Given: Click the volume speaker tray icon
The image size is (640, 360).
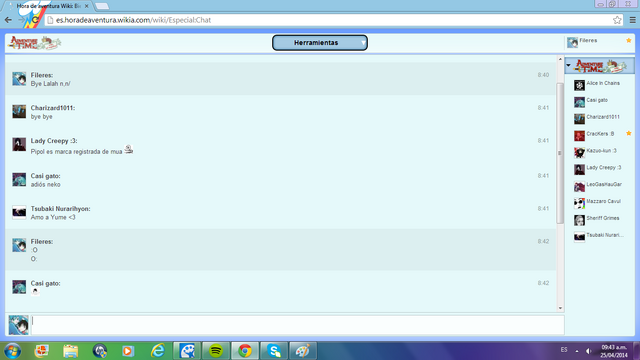Looking at the screenshot, I should point(589,351).
